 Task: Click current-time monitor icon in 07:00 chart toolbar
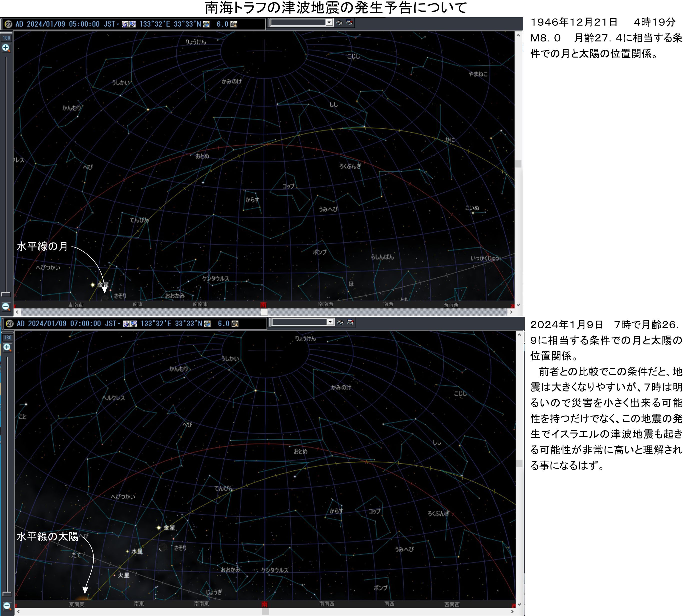coord(134,323)
